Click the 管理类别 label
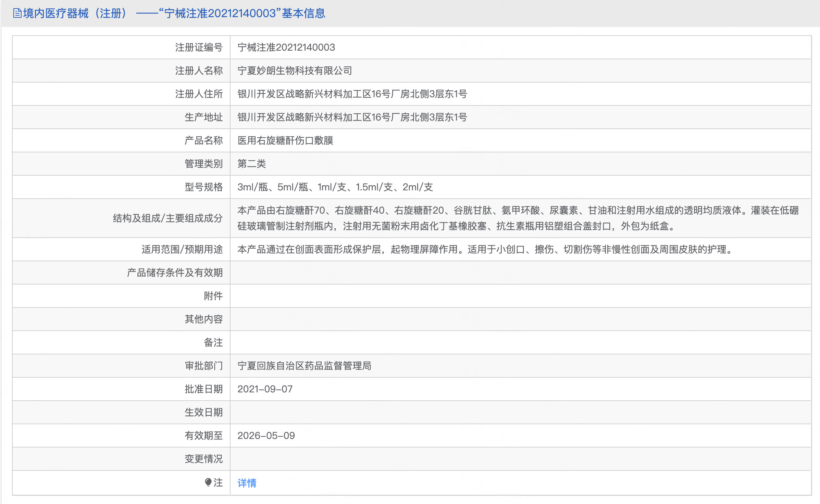 pos(204,164)
